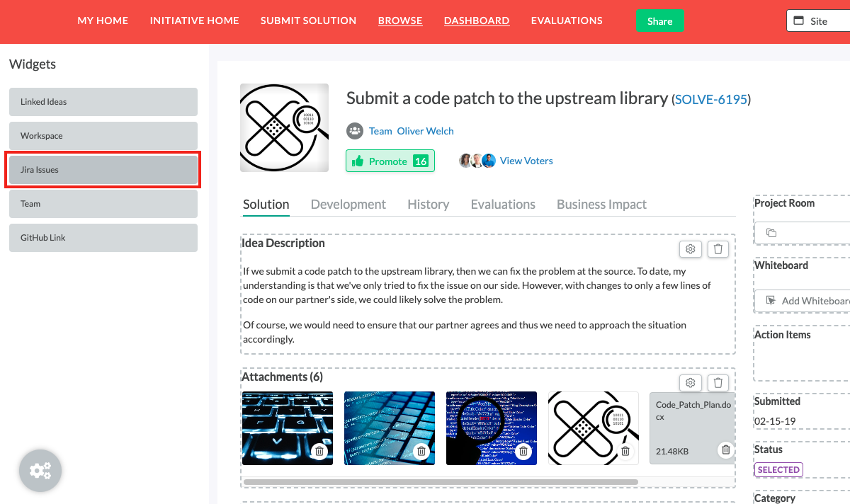The height and width of the screenshot is (504, 850).
Task: Delete the bandage logo attachment via trash icon
Action: [625, 451]
